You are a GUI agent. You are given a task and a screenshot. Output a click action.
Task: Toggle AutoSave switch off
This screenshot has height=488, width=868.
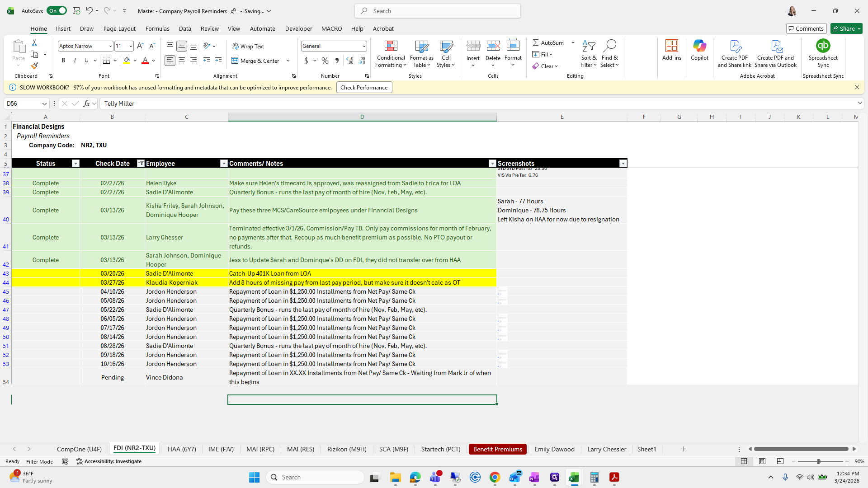57,11
